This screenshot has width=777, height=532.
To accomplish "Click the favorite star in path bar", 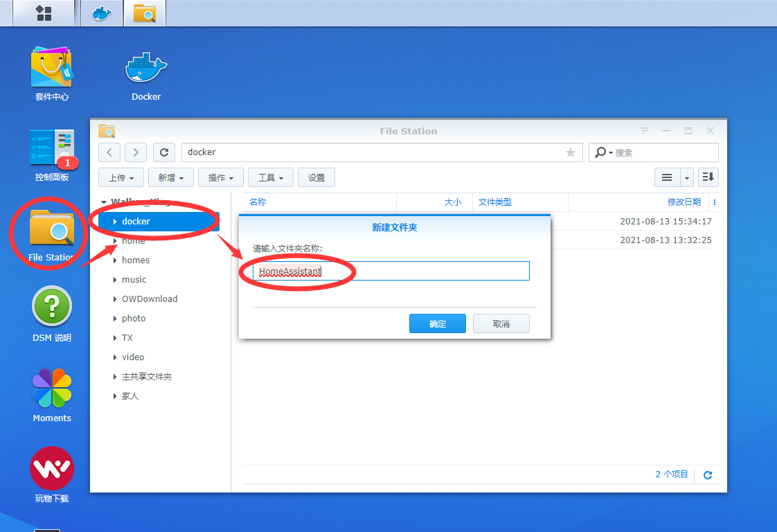I will [x=571, y=152].
